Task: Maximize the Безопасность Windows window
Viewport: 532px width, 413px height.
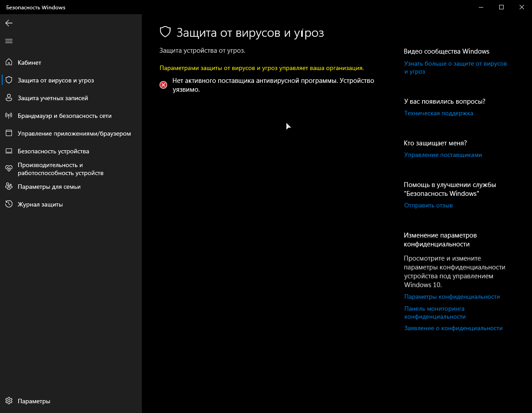Action: tap(501, 7)
